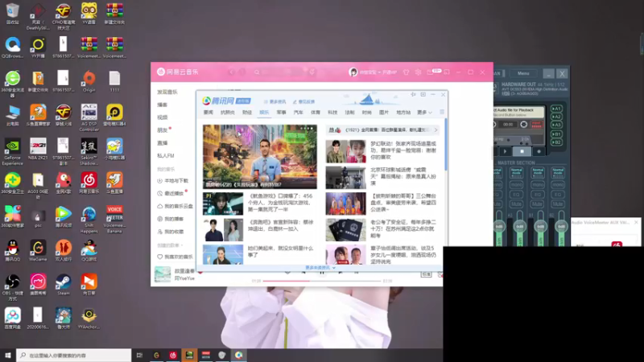Image resolution: width=644 pixels, height=362 pixels.
Task: Open the Windows Start button
Action: tap(8, 355)
